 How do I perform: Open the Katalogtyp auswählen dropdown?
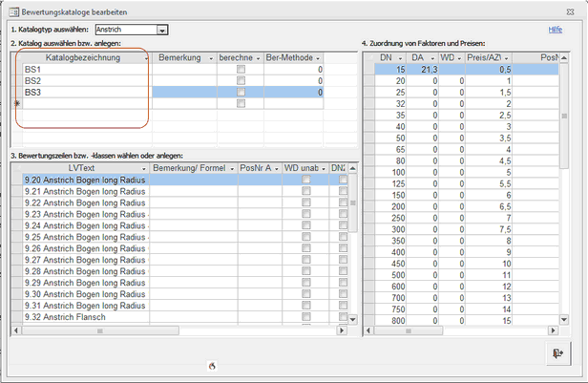point(162,31)
